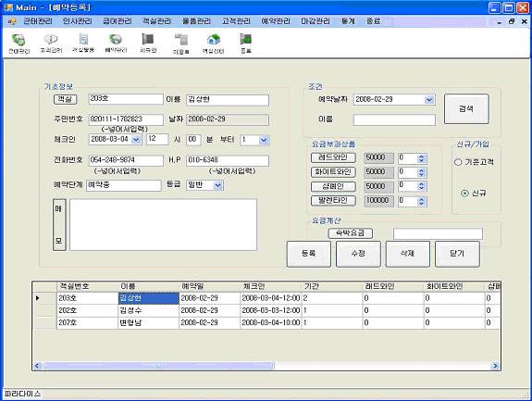Click the large memo text area
This screenshot has width=532, height=401.
coord(163,225)
